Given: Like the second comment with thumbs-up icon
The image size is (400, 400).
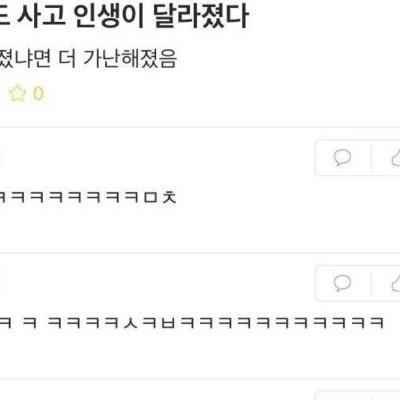Looking at the screenshot, I should (396, 283).
